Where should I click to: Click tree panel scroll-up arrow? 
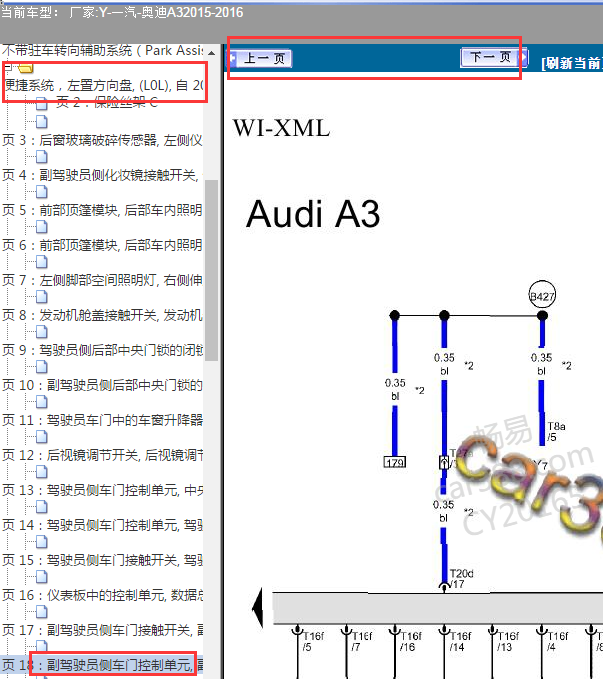[x=211, y=53]
